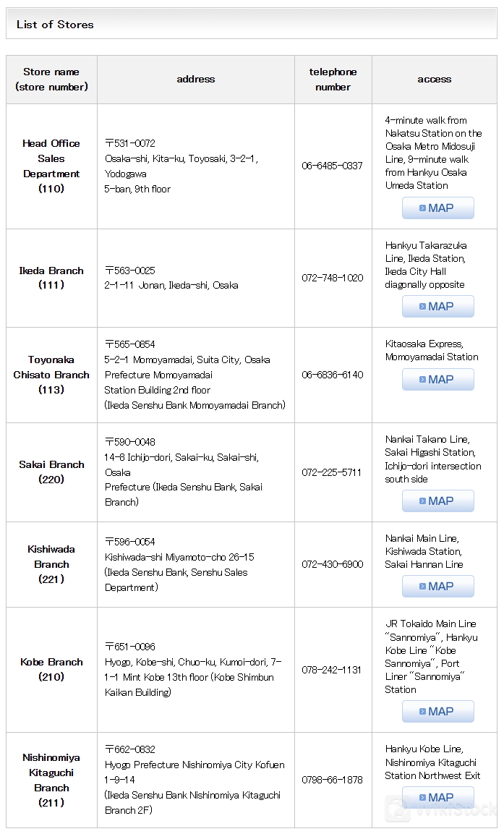Select the Ikeda Branch phone number 072-748-1020
504x834 pixels.
[x=333, y=278]
